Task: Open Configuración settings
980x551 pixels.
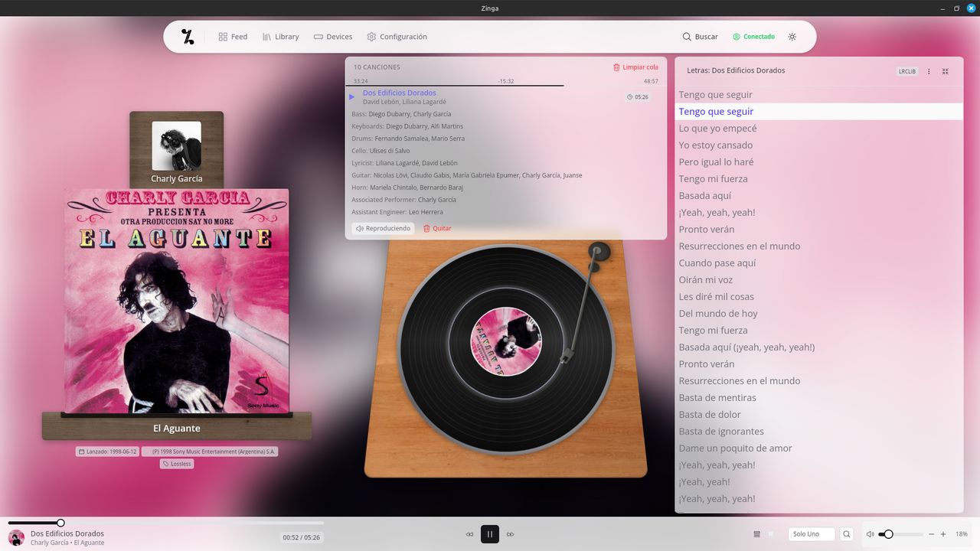Action: (397, 37)
